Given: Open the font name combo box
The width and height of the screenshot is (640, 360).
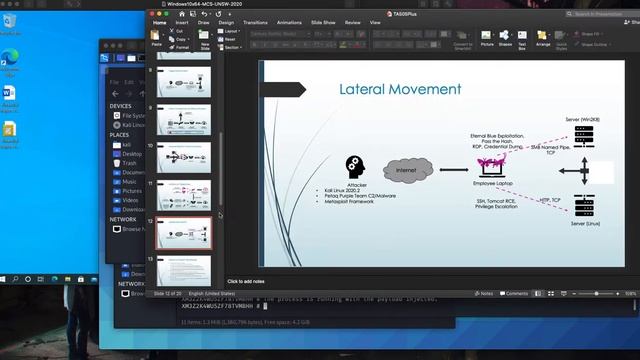Looking at the screenshot, I should 280,34.
